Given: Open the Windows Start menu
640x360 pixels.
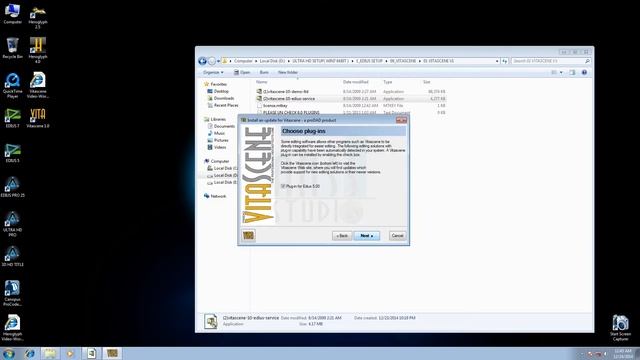Looking at the screenshot, I should (9, 353).
